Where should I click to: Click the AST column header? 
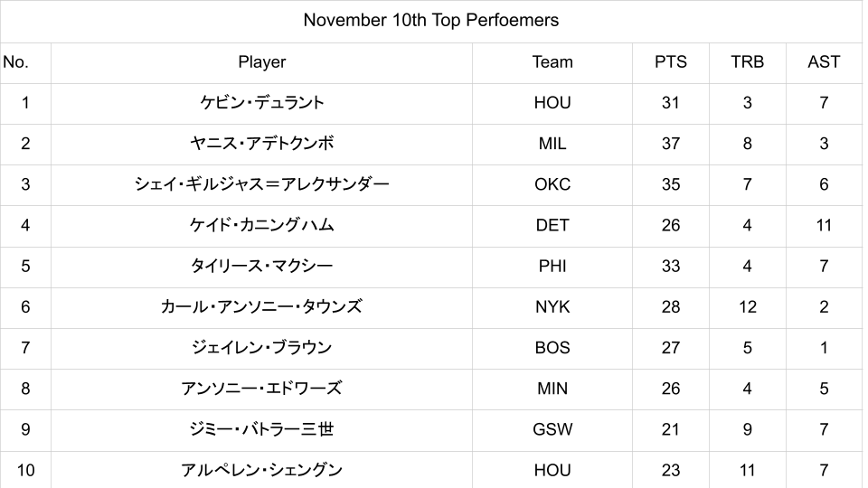pos(824,62)
